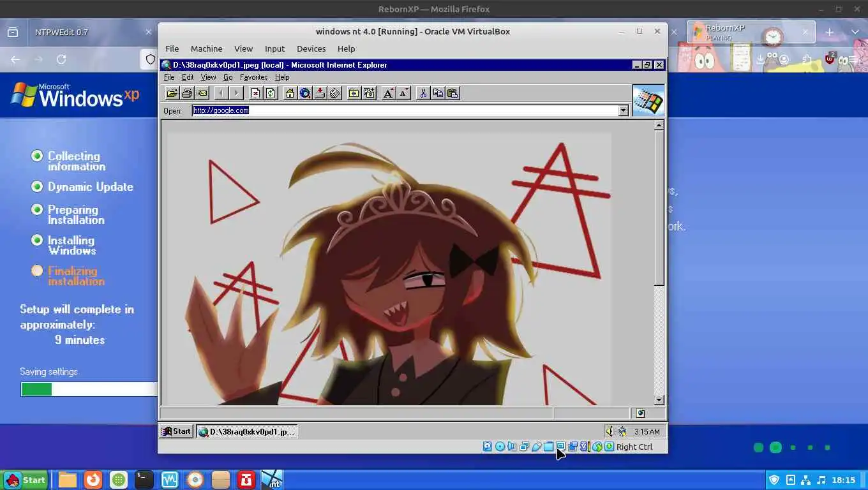868x490 pixels.
Task: Click the Forward arrow in IE toolbar
Action: coord(236,93)
